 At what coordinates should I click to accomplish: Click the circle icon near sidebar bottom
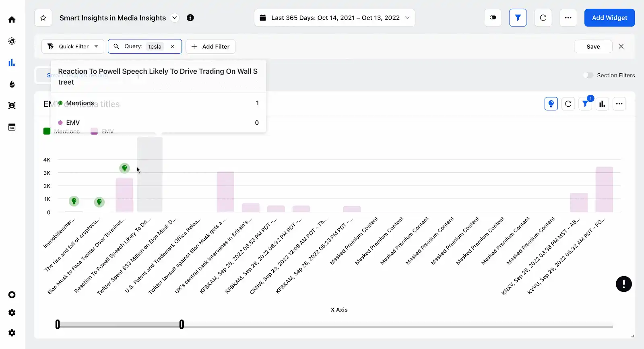12,295
